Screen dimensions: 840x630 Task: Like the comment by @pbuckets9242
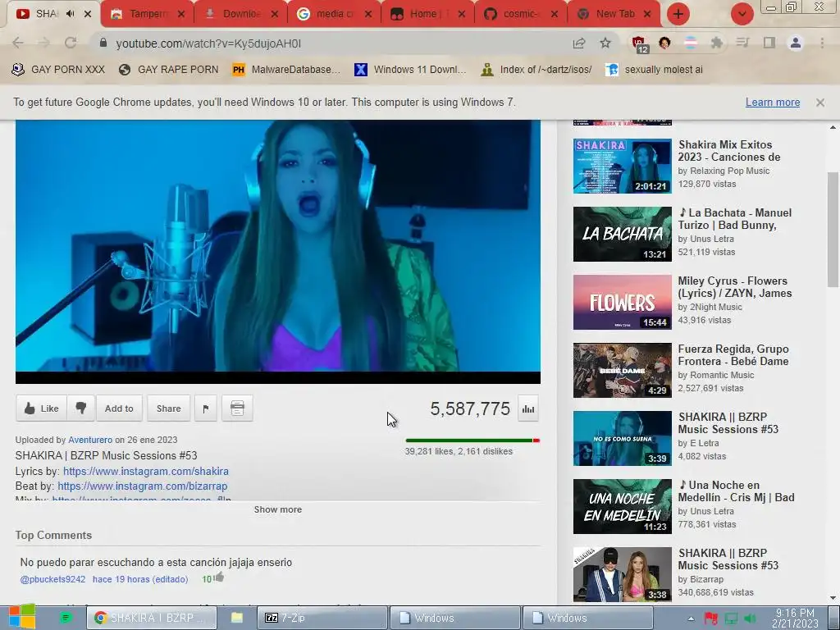[x=218, y=577]
